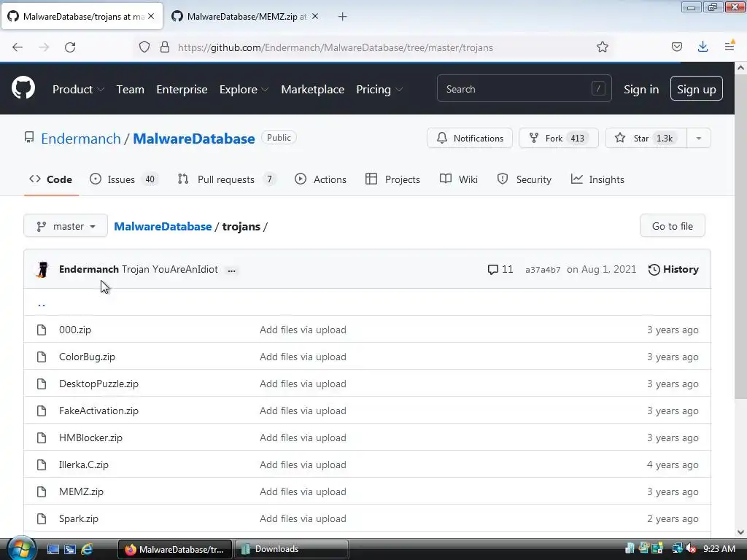This screenshot has height=560, width=747.
Task: Open the Wiki tab
Action: (x=458, y=179)
